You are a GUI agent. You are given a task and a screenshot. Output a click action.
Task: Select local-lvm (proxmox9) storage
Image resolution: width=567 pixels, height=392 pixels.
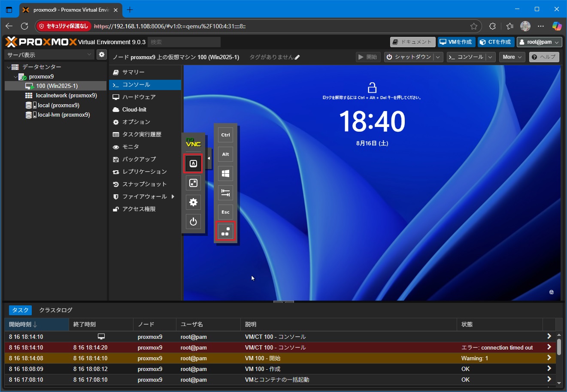(x=64, y=115)
